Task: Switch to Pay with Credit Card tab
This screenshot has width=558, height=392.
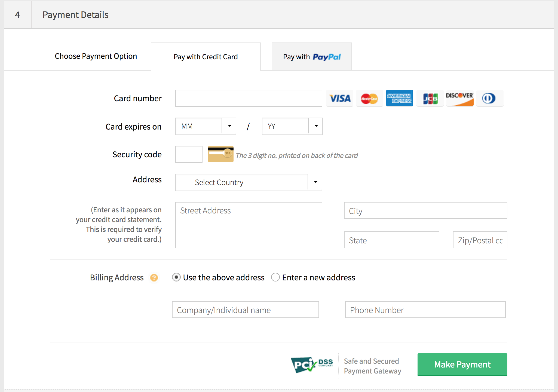Action: point(206,57)
